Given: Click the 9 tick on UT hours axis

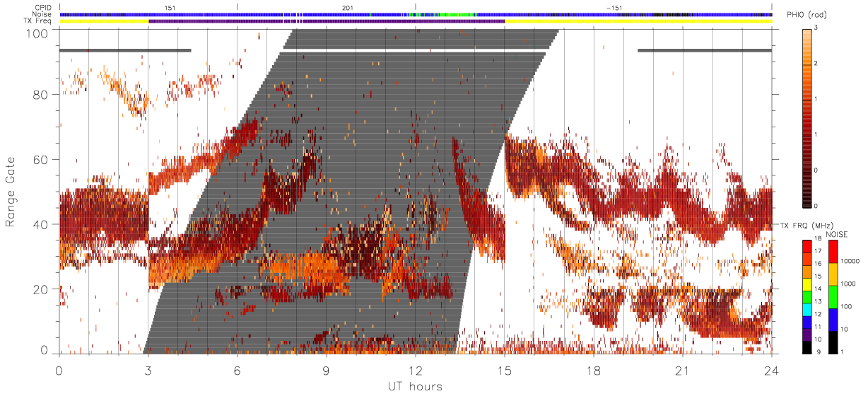Looking at the screenshot, I should [x=327, y=370].
